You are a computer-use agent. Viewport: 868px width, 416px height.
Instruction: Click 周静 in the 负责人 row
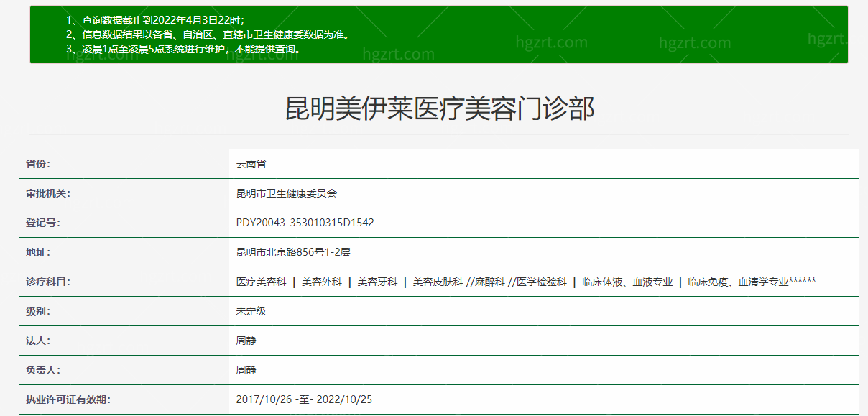[246, 370]
